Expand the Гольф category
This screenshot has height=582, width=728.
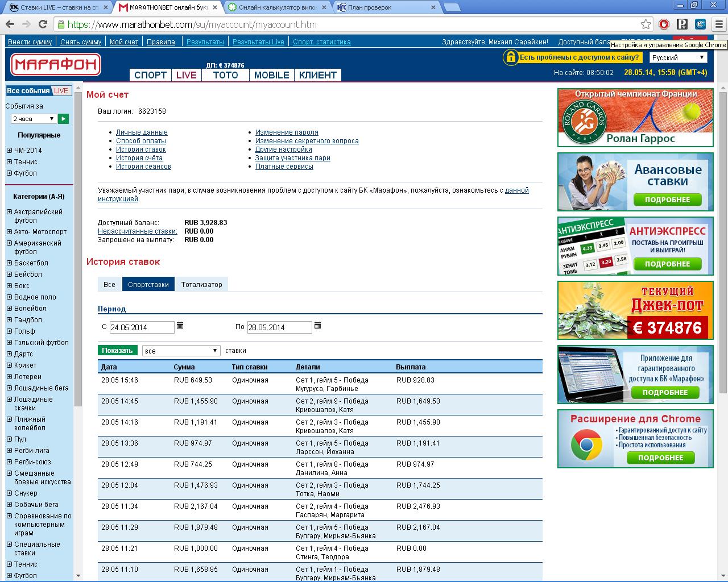[x=9, y=331]
